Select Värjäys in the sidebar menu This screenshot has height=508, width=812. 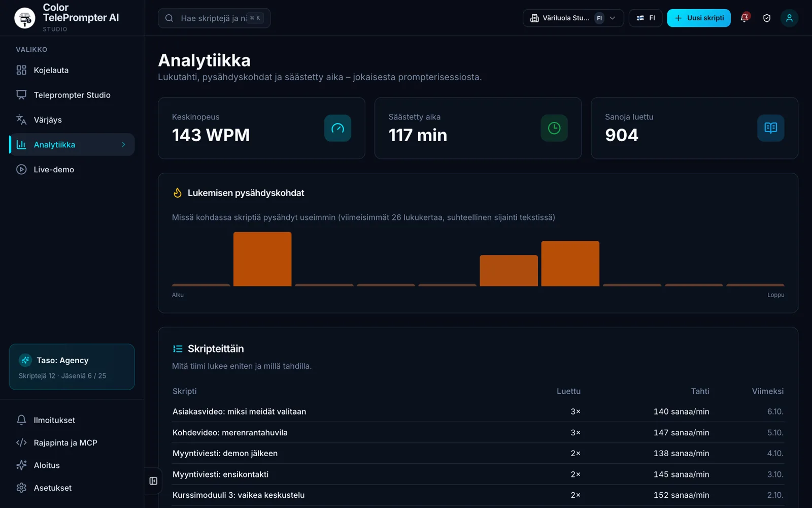[x=72, y=120]
